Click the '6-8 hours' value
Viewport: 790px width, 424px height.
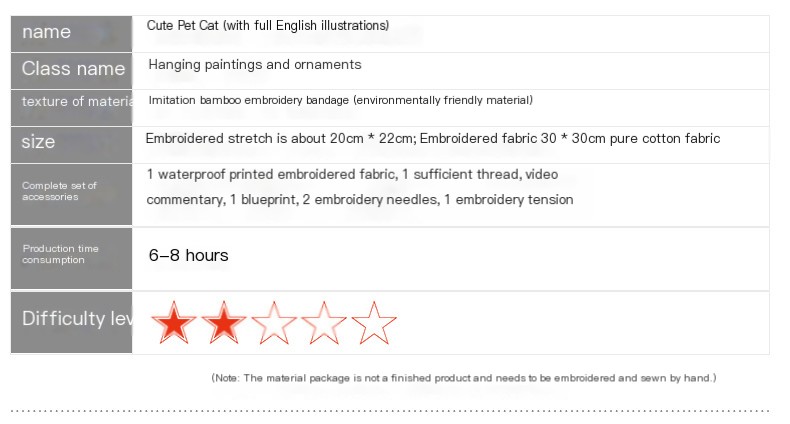(188, 255)
